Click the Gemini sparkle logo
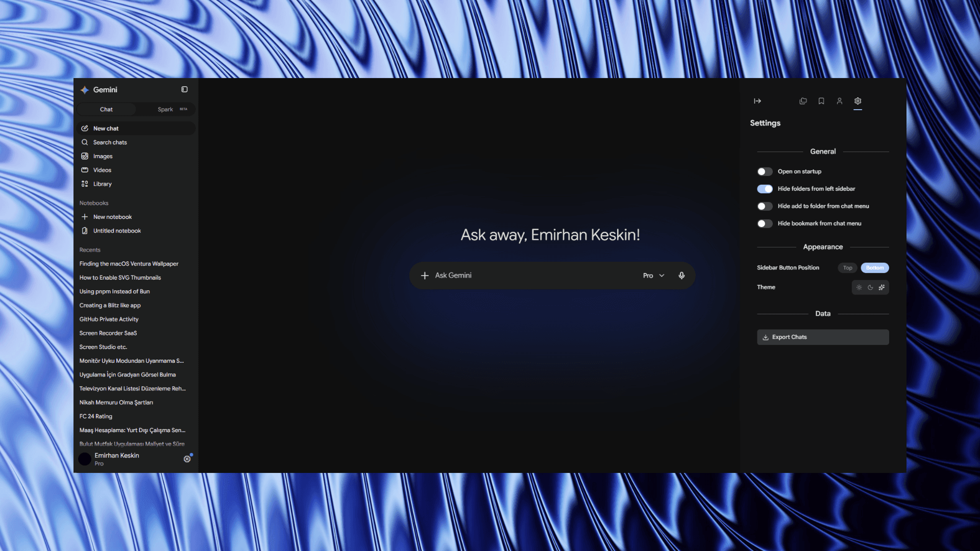This screenshot has height=551, width=980. coord(85,90)
